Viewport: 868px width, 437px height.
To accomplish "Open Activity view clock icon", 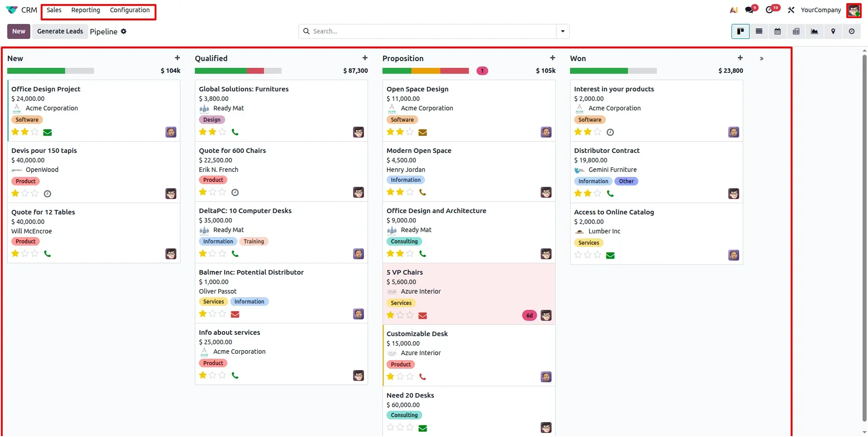I will [852, 31].
